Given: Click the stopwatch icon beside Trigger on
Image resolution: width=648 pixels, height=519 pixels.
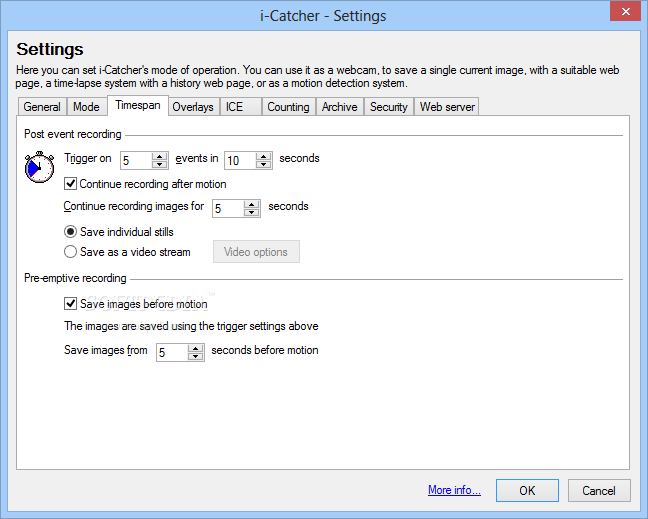Looking at the screenshot, I should point(39,167).
